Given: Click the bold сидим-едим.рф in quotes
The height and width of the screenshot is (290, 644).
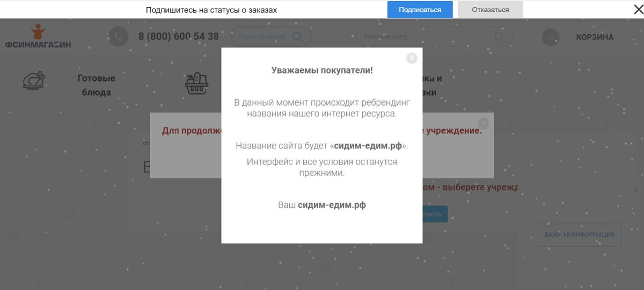Looking at the screenshot, I should click(368, 146).
